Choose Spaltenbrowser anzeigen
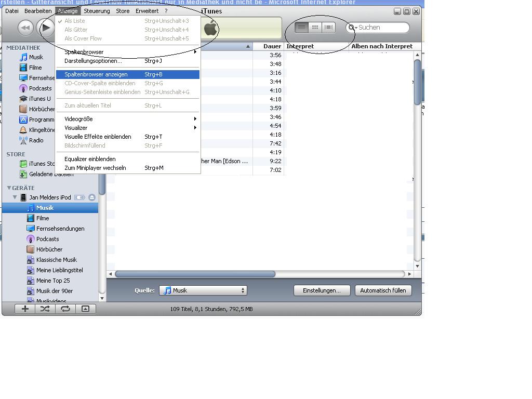Image resolution: width=532 pixels, height=399 pixels. (128, 74)
